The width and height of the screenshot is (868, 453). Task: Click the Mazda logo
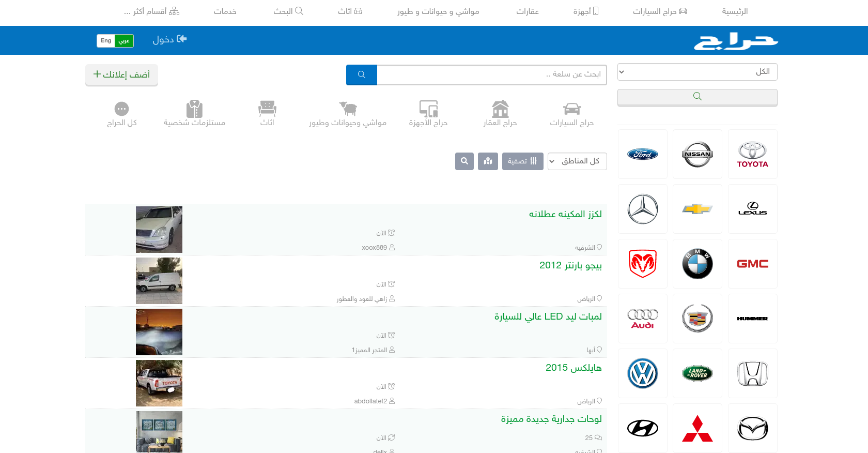[x=752, y=428]
